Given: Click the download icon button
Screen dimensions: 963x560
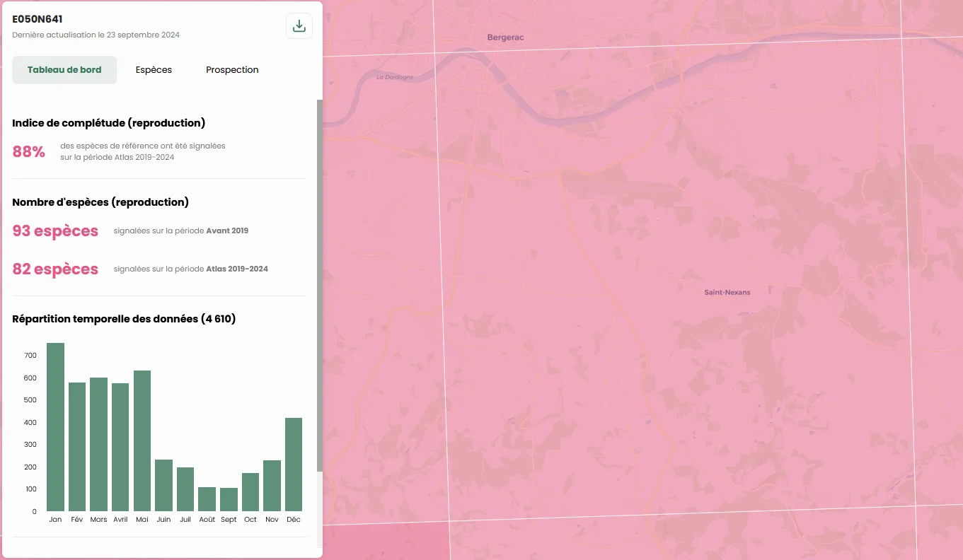Looking at the screenshot, I should click(x=299, y=26).
